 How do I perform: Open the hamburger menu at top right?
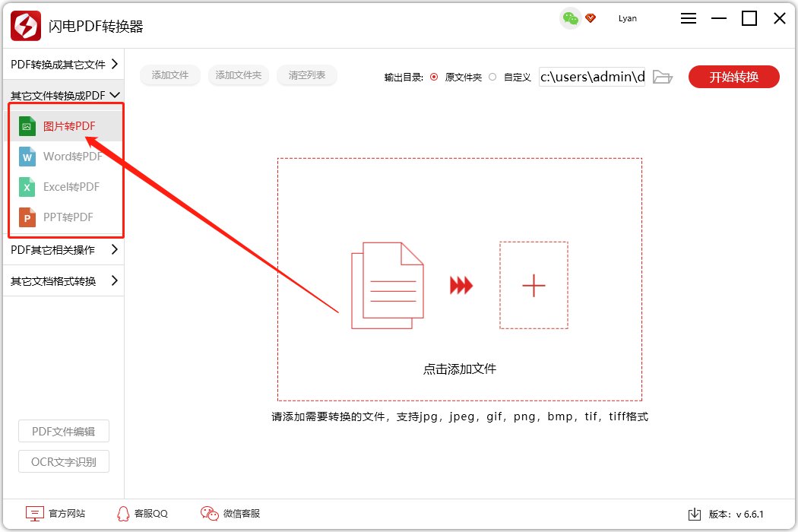(x=689, y=18)
